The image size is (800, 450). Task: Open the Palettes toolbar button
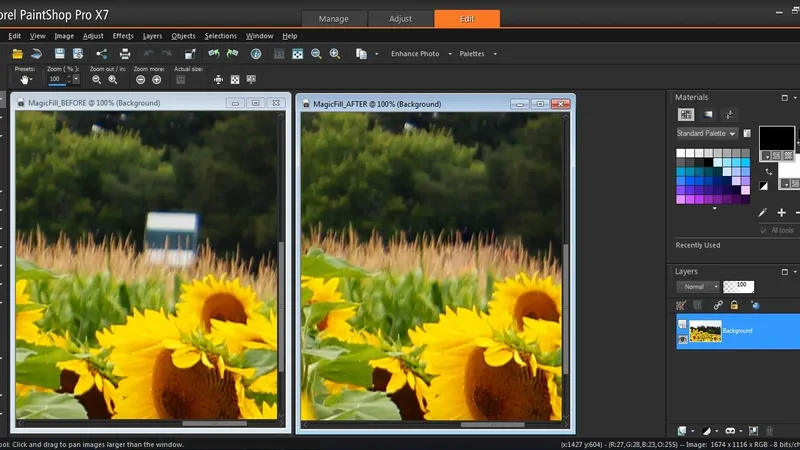tap(475, 53)
